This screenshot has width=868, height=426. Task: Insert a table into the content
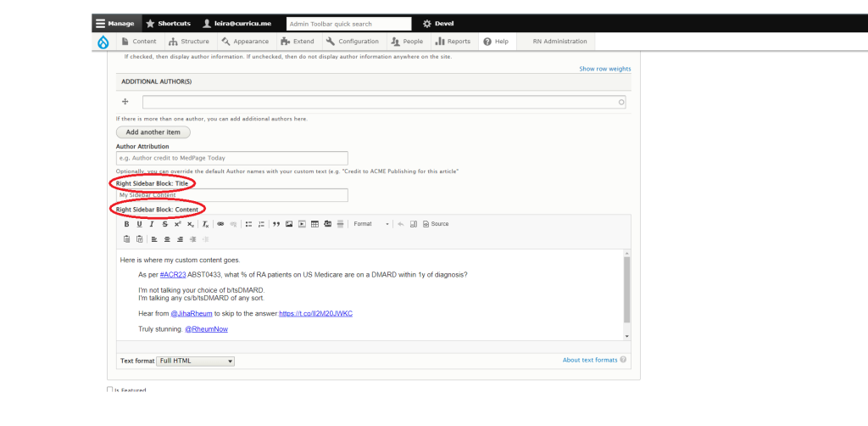[314, 224]
